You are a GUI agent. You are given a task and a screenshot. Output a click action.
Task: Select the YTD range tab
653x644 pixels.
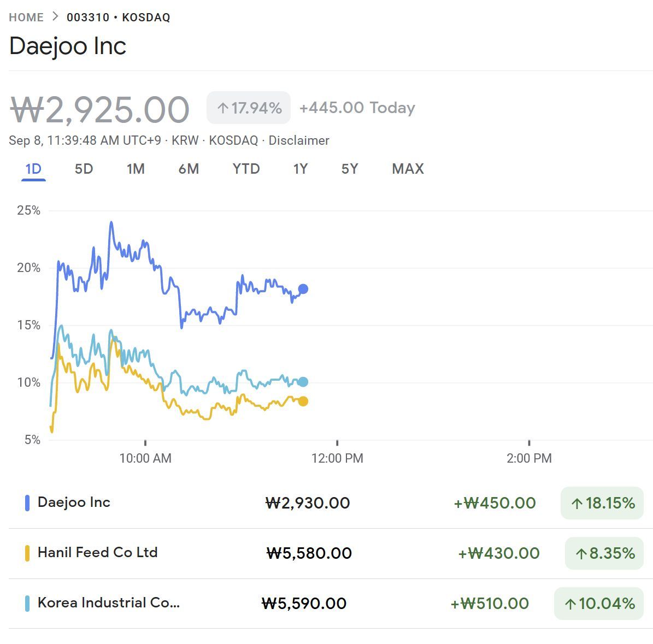pyautogui.click(x=246, y=169)
